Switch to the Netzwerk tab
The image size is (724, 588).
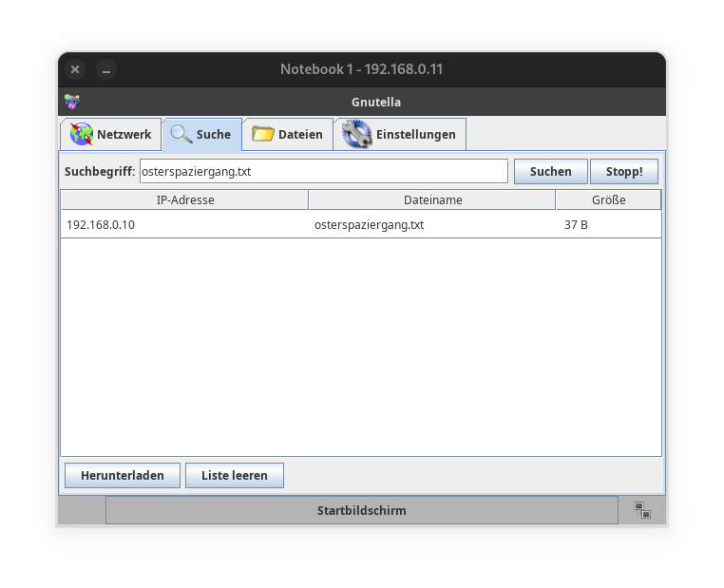tap(111, 134)
